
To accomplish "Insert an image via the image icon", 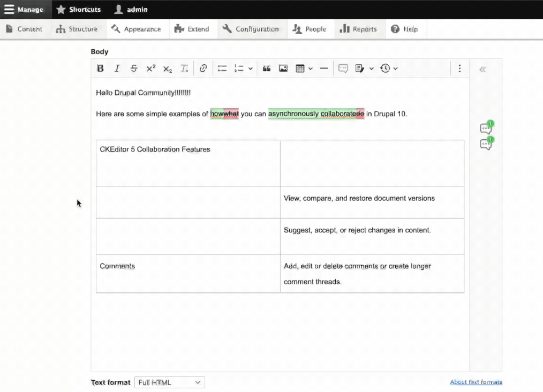I will tap(283, 68).
